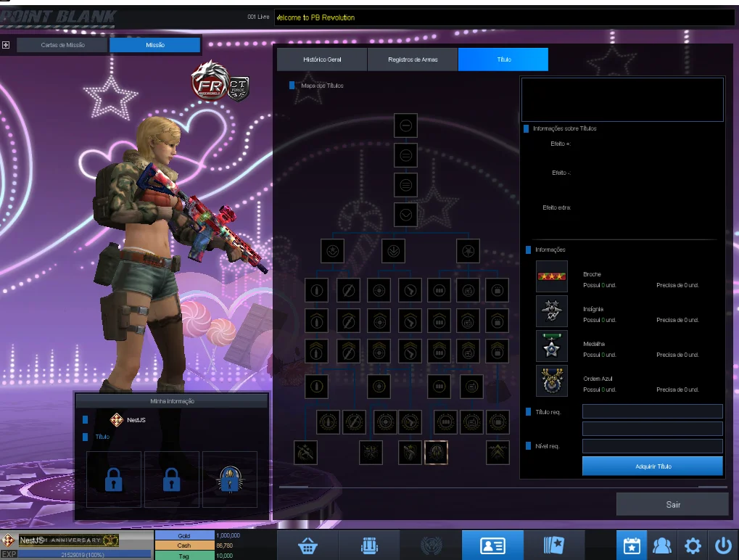The width and height of the screenshot is (739, 560).
Task: Switch to the Cartas de Missão tab
Action: tap(62, 45)
